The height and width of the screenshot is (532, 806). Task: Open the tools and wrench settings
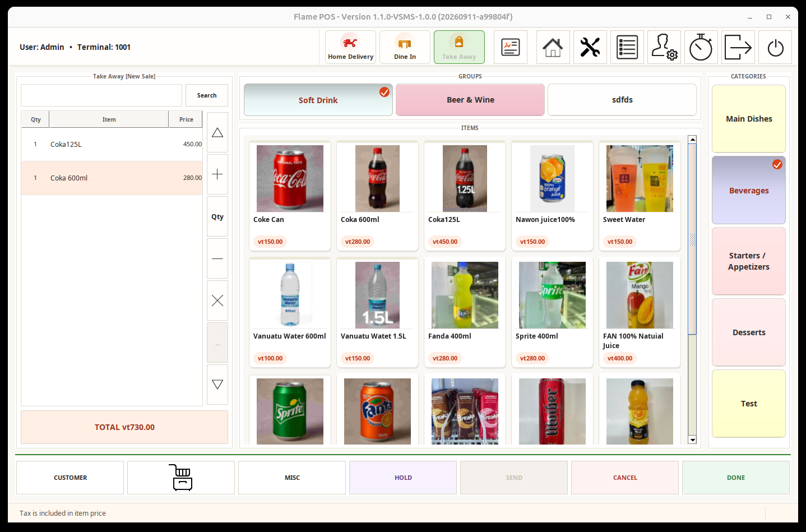[590, 47]
